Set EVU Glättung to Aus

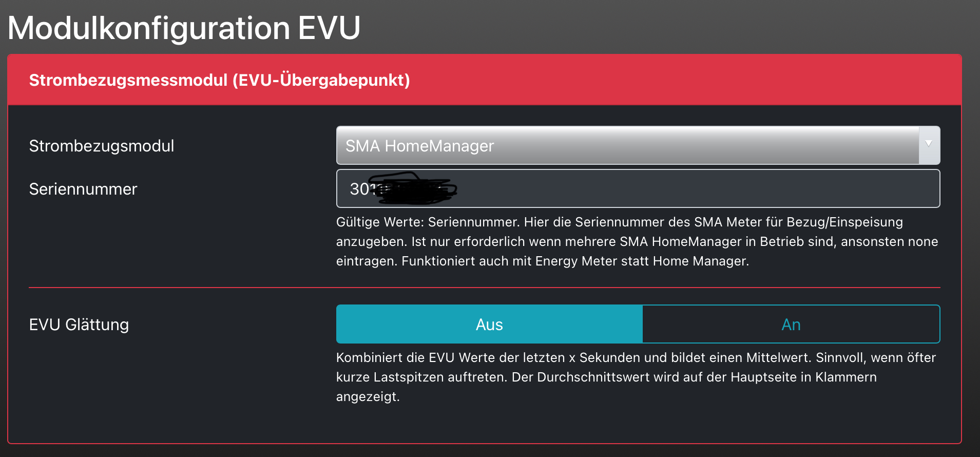pyautogui.click(x=489, y=325)
